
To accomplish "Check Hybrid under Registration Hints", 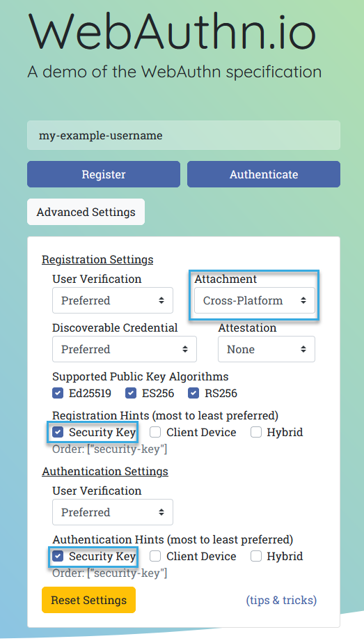I will tap(256, 432).
